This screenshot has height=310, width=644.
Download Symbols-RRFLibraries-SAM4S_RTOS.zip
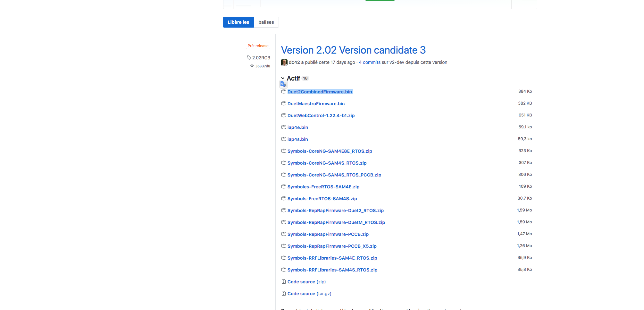point(332,270)
